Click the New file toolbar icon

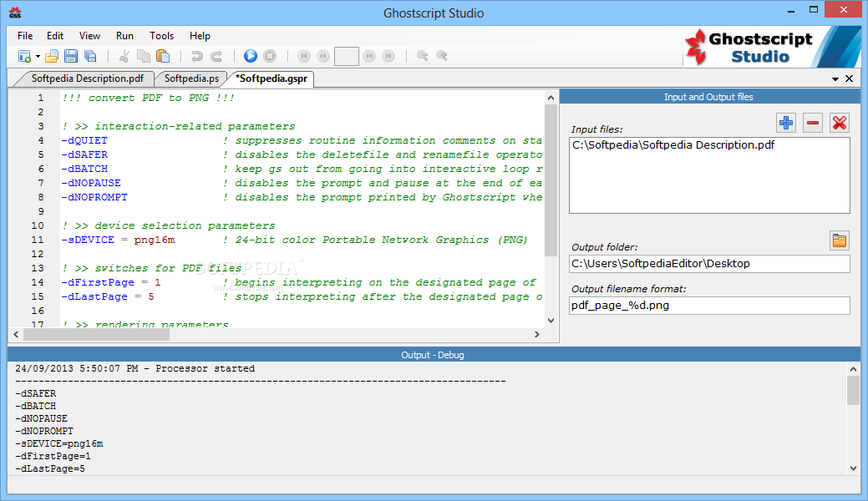[24, 56]
